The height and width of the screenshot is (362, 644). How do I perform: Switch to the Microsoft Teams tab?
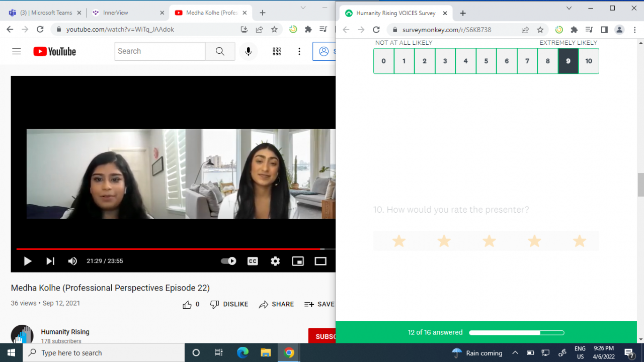coord(44,13)
